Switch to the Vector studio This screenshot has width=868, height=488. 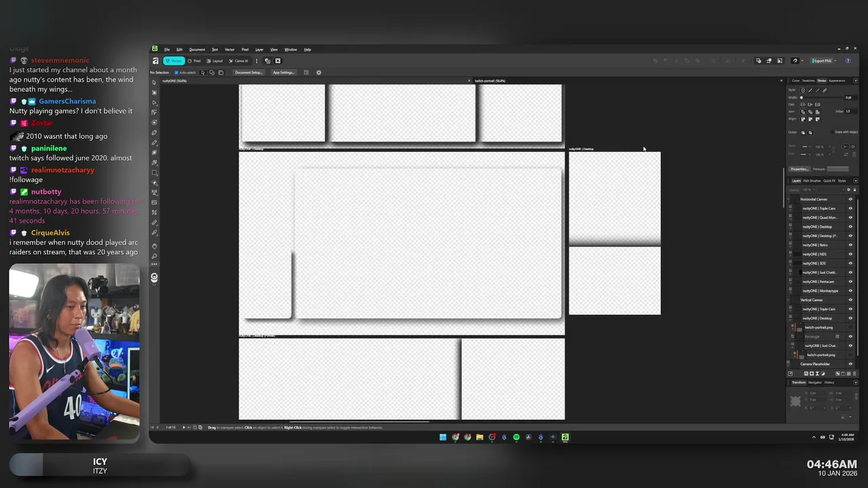(x=174, y=61)
